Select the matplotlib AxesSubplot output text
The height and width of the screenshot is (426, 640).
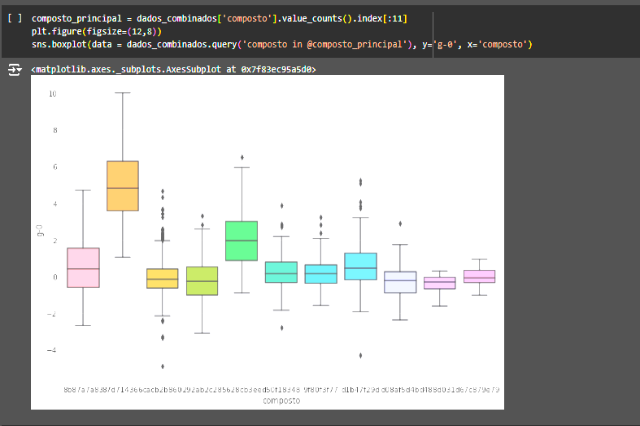[x=173, y=70]
